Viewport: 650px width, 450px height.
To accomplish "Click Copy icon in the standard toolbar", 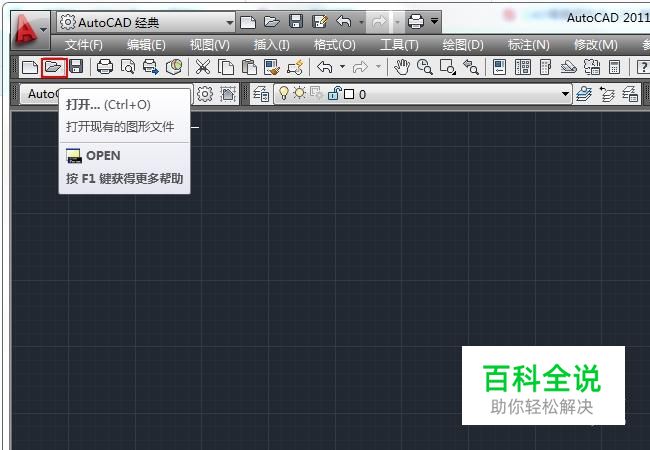I will 226,67.
